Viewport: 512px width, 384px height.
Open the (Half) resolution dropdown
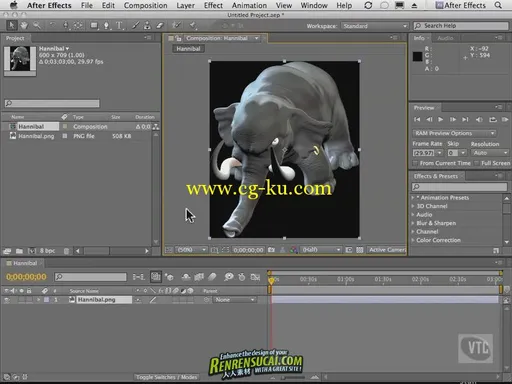[x=321, y=250]
